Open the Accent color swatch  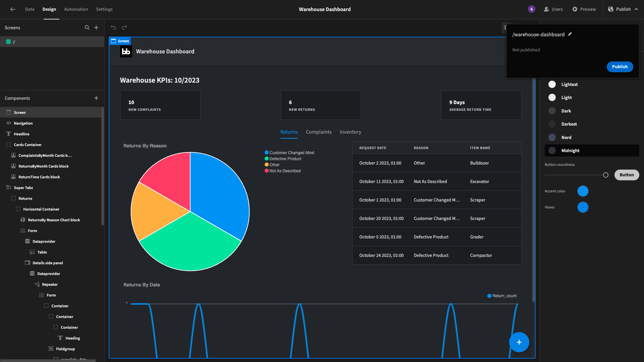click(x=583, y=191)
